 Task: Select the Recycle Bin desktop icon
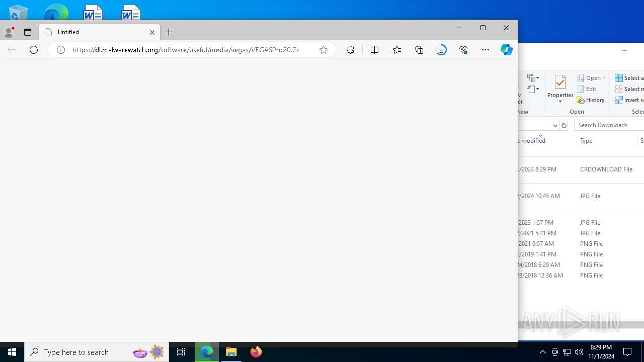click(x=19, y=12)
